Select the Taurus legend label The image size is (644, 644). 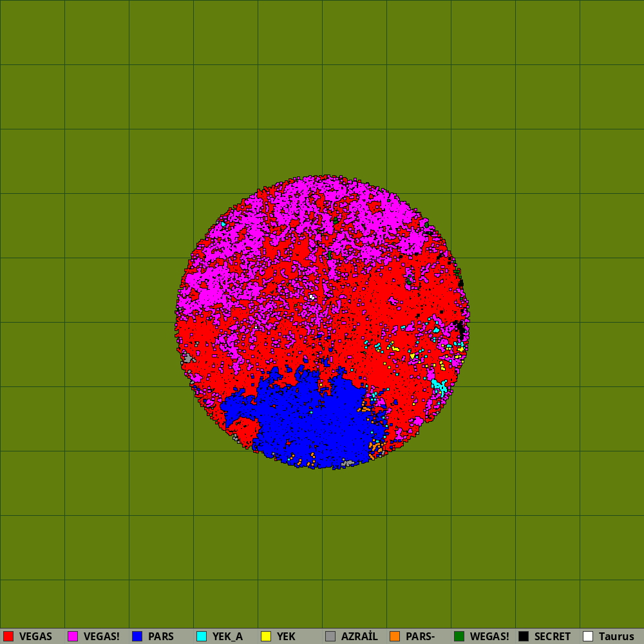[616, 637]
